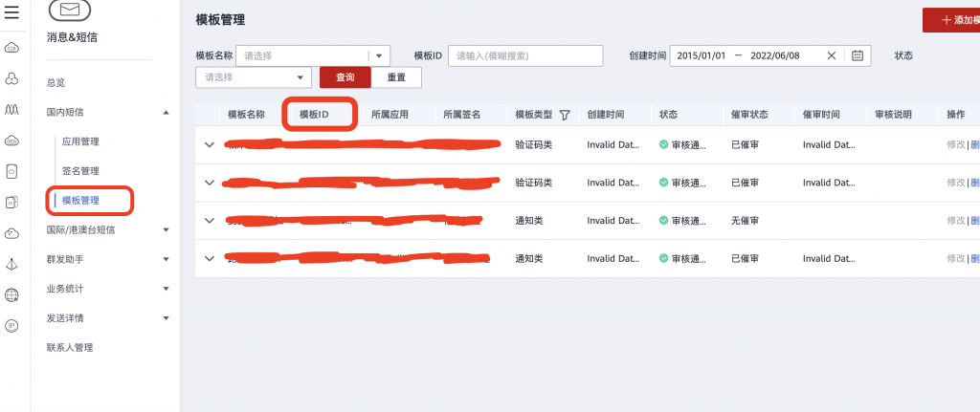Clear the 创建时间 date range with X
Viewport: 980px width, 412px height.
tap(832, 55)
